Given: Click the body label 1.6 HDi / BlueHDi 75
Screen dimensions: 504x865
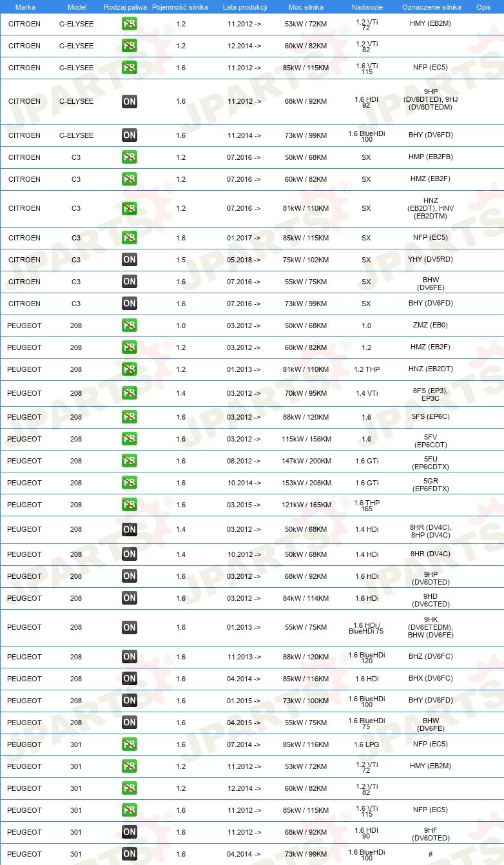Looking at the screenshot, I should click(x=366, y=628).
